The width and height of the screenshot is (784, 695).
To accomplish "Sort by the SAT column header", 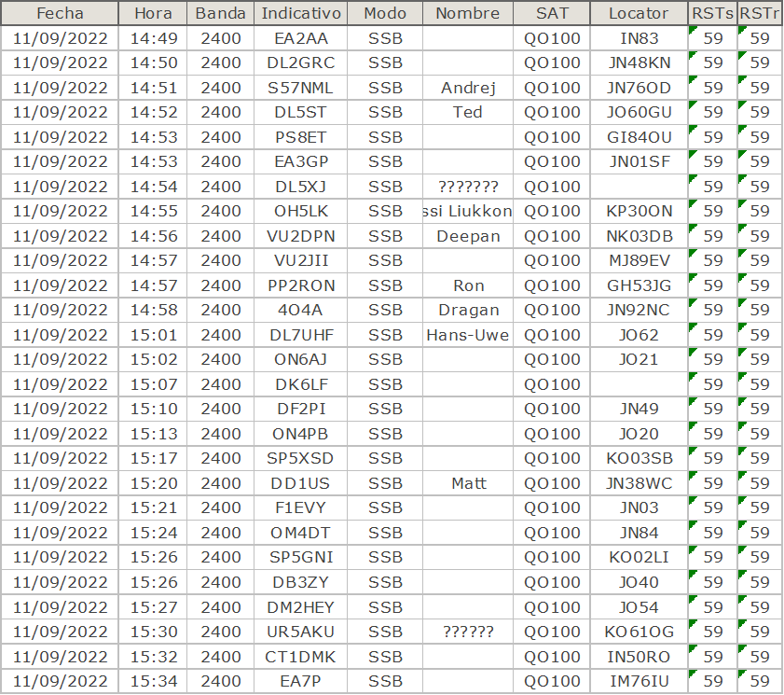I will [x=551, y=13].
